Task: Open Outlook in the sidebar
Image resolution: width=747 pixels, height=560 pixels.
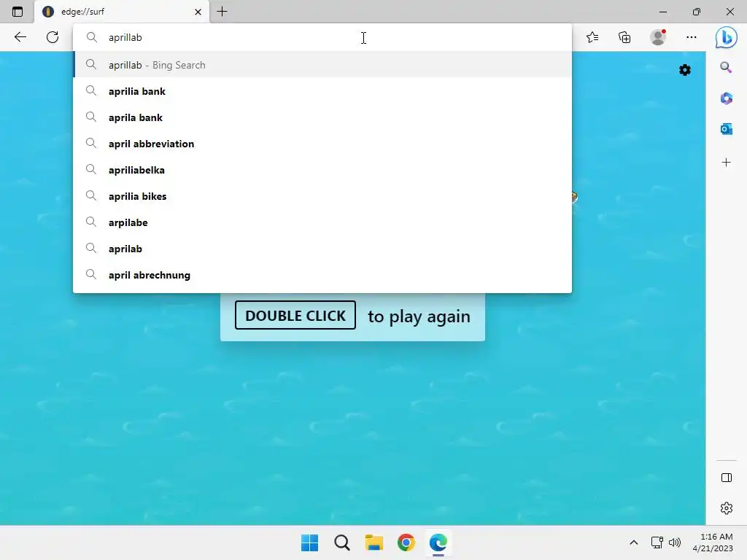Action: 726,128
